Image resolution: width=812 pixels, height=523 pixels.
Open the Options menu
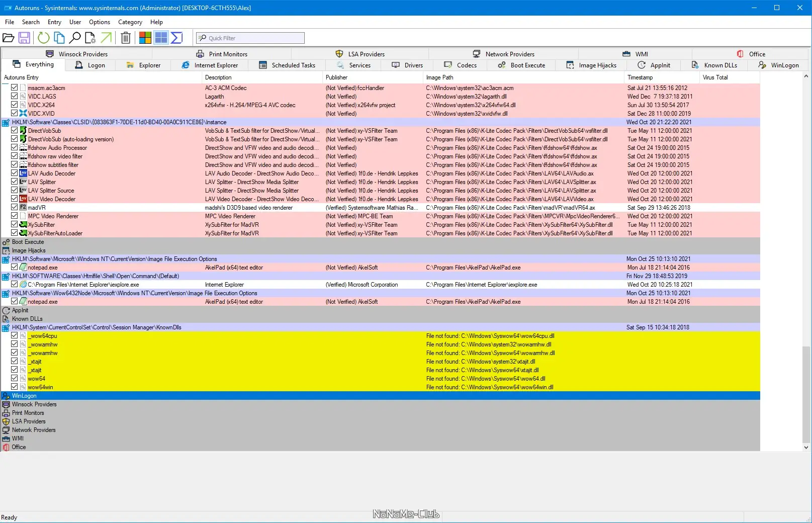100,22
